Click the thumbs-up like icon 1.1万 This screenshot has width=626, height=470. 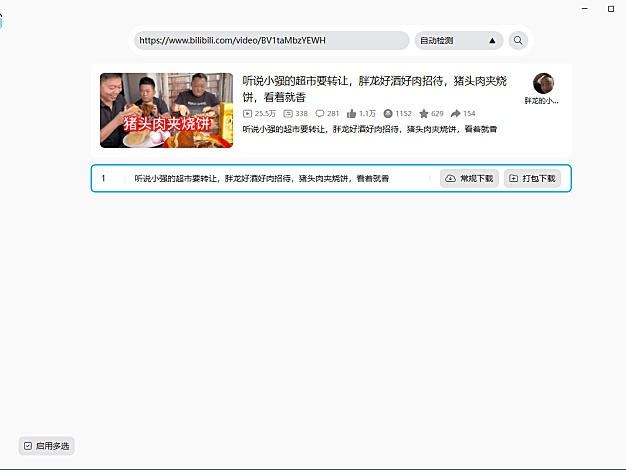point(351,114)
